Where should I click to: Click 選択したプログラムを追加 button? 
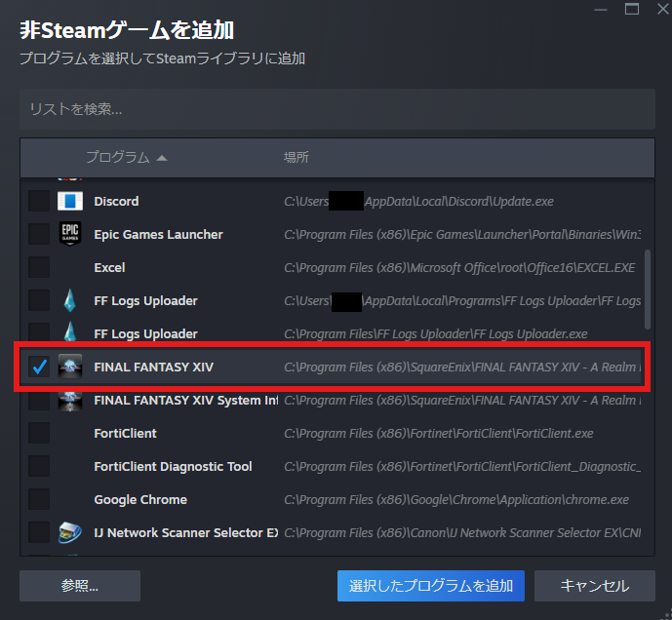(x=431, y=586)
